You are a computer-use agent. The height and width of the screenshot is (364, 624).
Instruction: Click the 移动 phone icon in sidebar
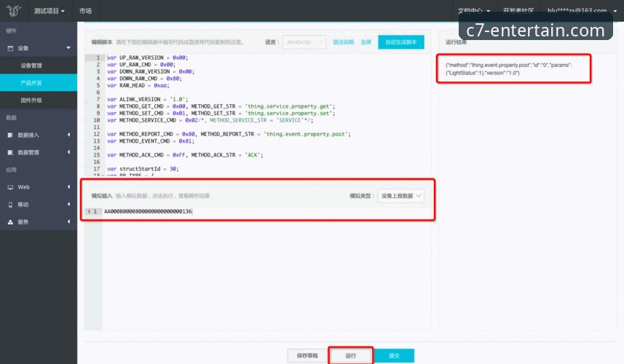tap(10, 205)
